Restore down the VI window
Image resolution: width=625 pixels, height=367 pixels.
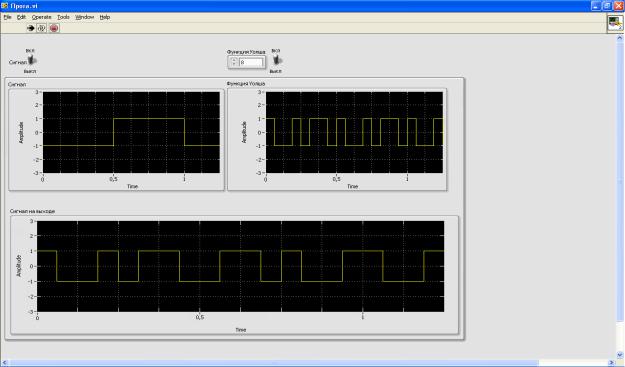click(x=607, y=6)
